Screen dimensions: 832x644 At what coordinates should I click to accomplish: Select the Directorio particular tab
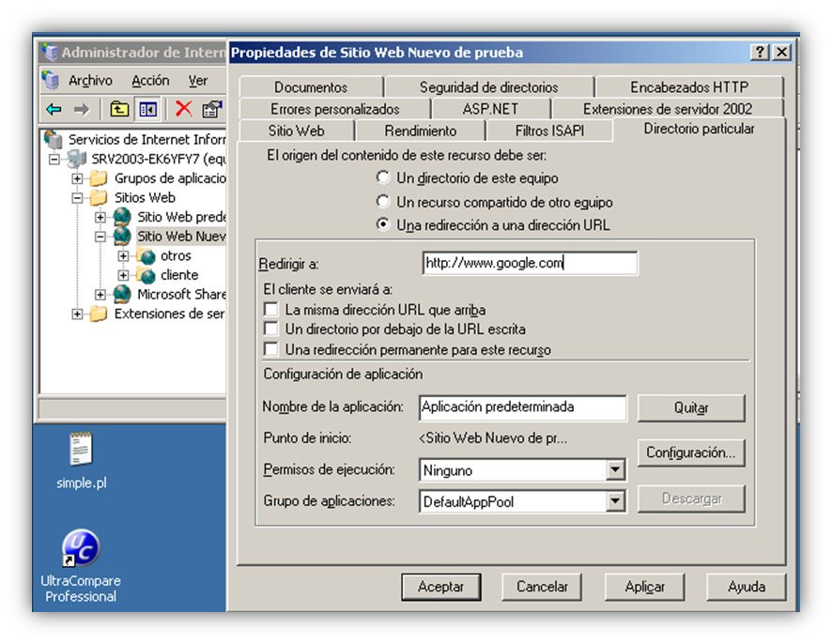(699, 129)
